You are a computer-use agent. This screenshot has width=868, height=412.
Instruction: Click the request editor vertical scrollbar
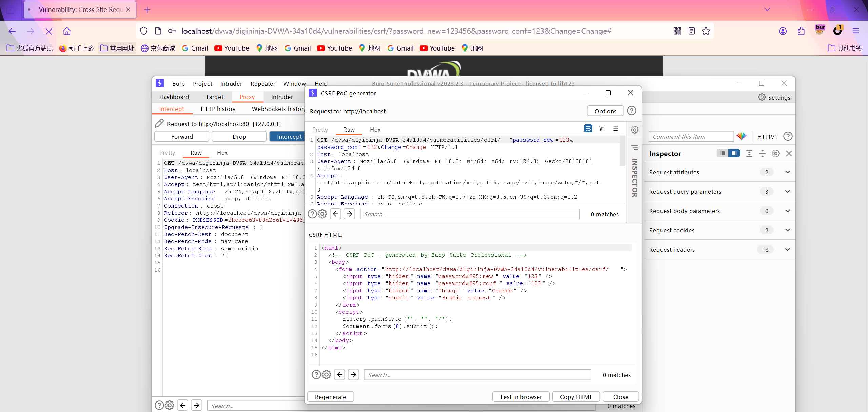(622, 151)
